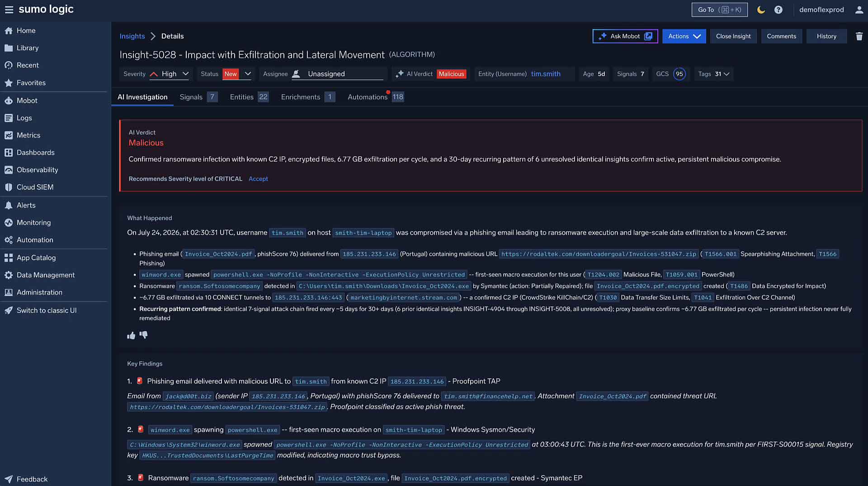Click the Dashboards grid icon
Screen dimensions: 868x486
(x=9, y=152)
